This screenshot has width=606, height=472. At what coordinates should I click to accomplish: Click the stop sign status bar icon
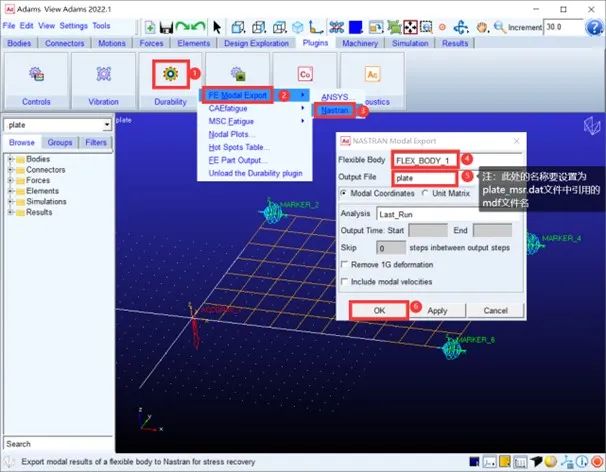597,461
